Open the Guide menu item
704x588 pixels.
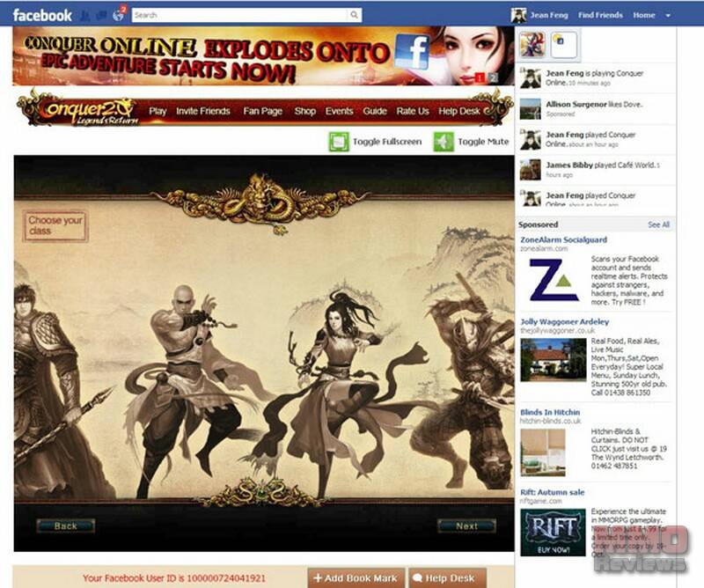pos(375,112)
